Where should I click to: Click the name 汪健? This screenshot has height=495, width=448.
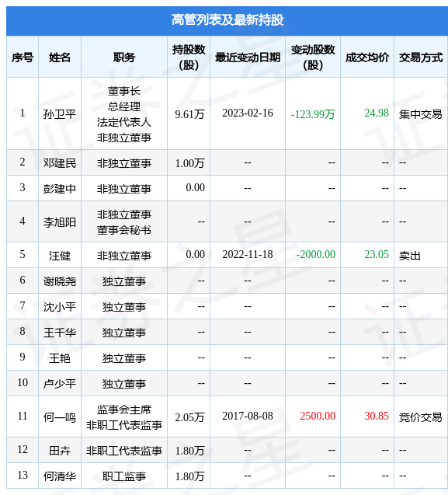point(60,256)
